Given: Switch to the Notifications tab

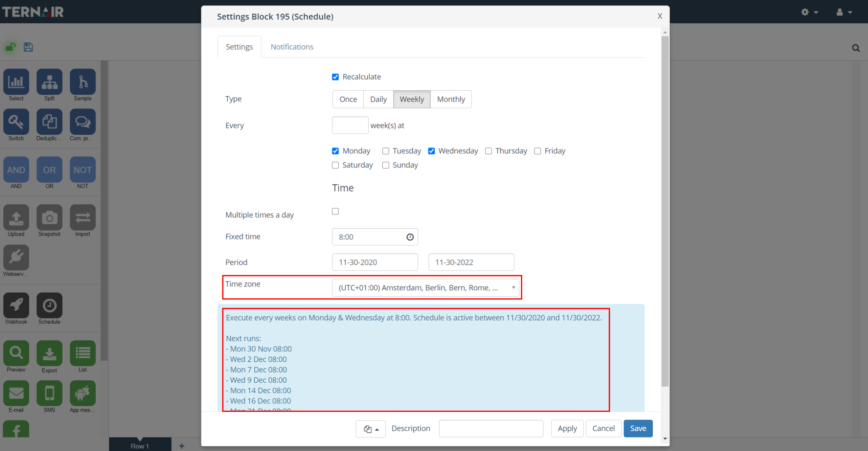Looking at the screenshot, I should (292, 47).
